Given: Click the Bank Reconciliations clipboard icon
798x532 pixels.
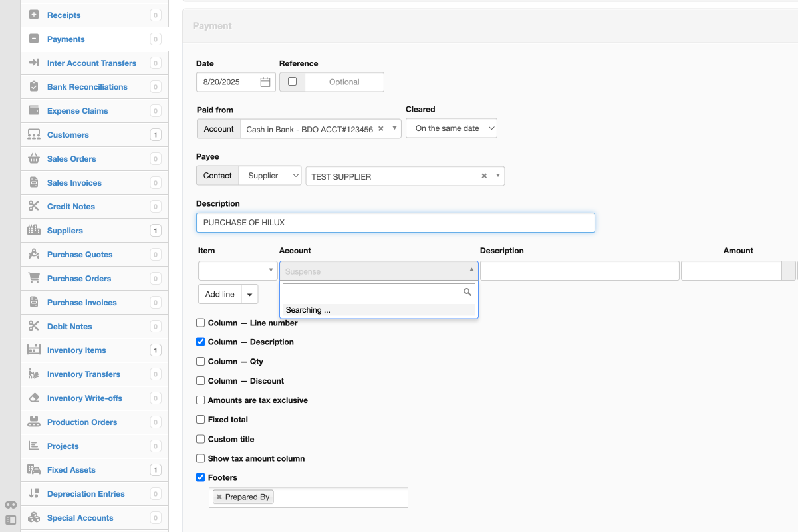Looking at the screenshot, I should point(34,87).
